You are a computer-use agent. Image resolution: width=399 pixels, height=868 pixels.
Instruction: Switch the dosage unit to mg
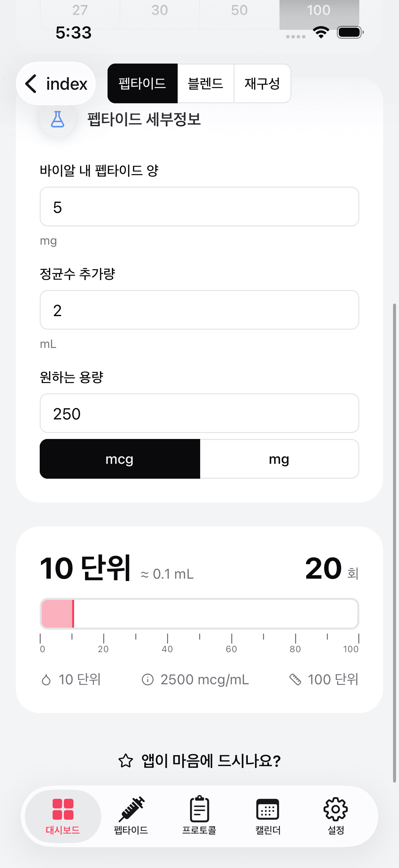pos(279,459)
